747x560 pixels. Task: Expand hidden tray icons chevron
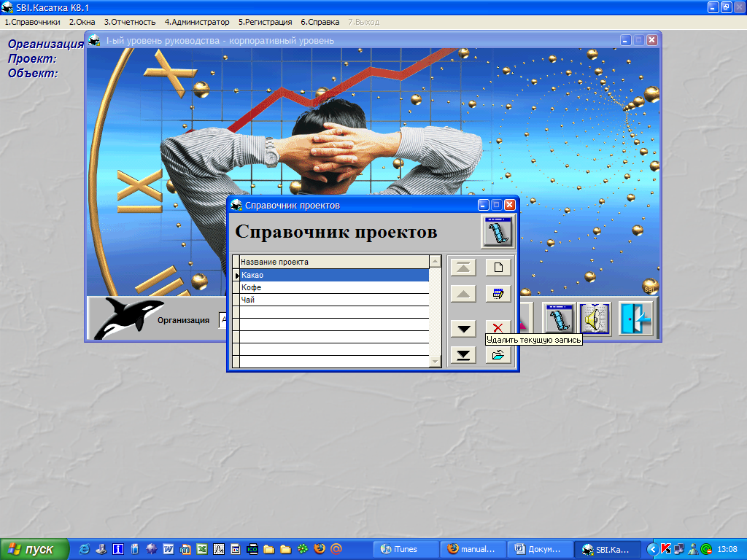pyautogui.click(x=652, y=550)
